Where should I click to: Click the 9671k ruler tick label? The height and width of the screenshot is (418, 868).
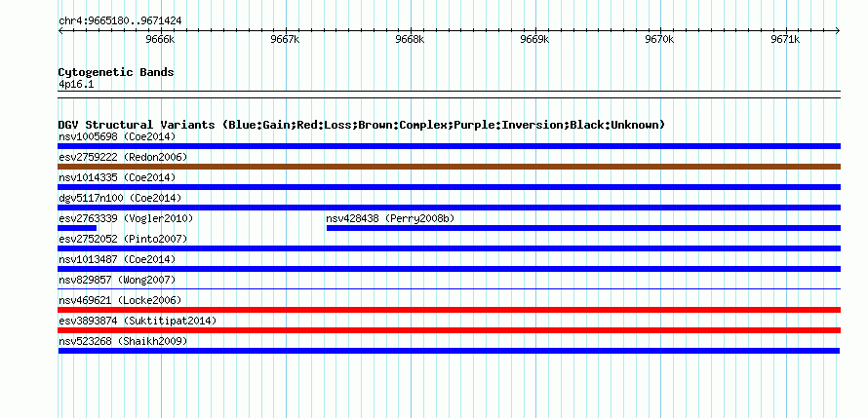click(x=786, y=40)
